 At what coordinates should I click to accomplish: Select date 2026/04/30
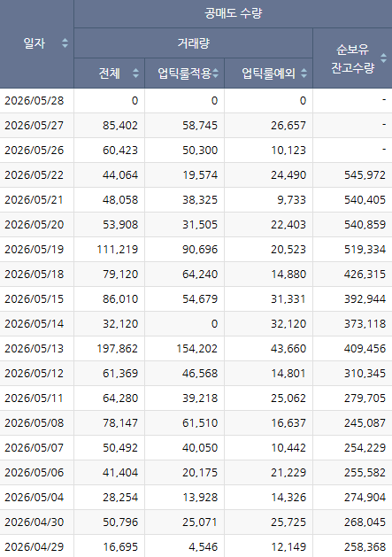click(35, 522)
